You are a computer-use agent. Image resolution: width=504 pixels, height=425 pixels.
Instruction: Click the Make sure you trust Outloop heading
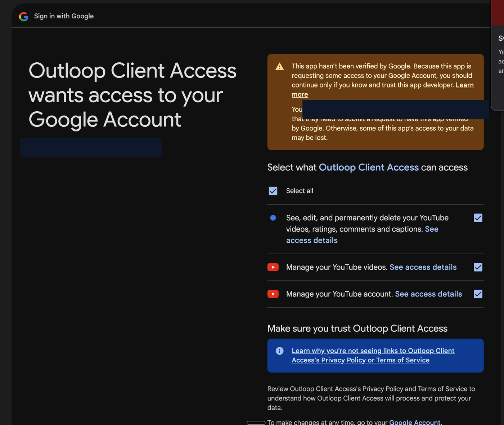(357, 328)
